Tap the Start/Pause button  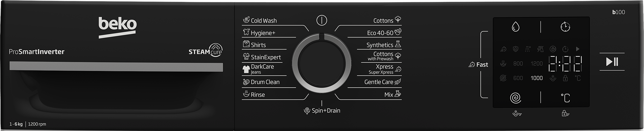tap(612, 62)
